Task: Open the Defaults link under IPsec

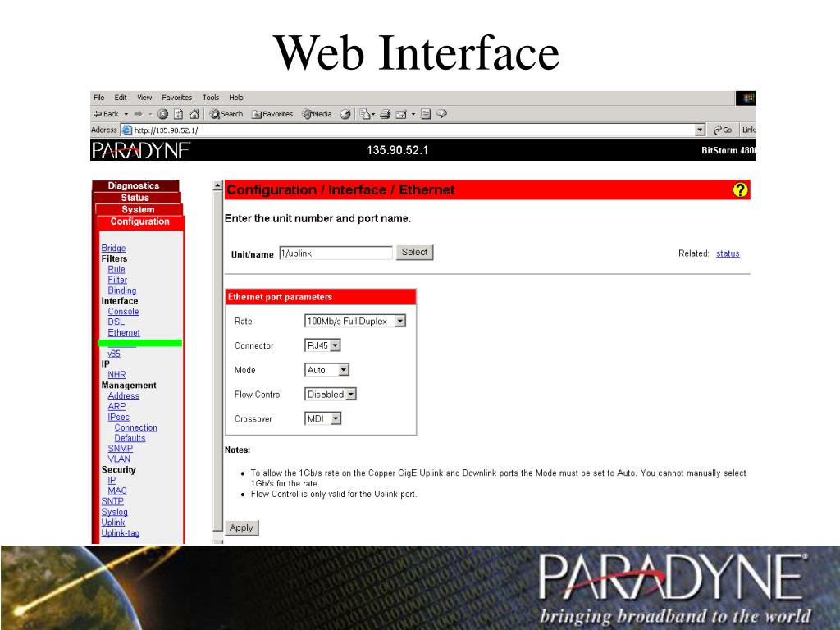Action: (130, 438)
